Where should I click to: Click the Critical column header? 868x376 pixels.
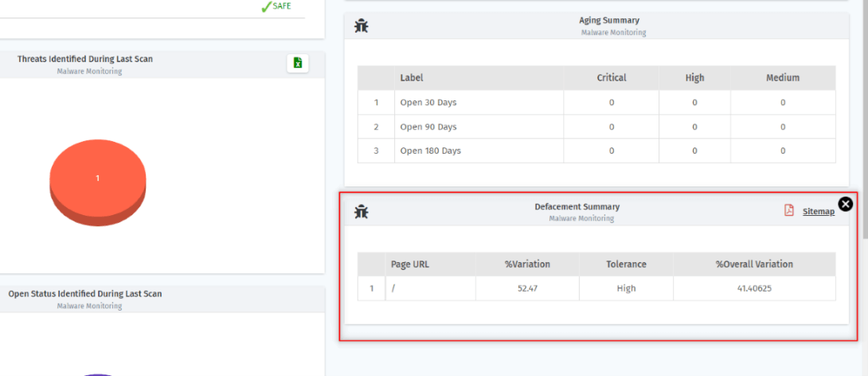tap(611, 78)
